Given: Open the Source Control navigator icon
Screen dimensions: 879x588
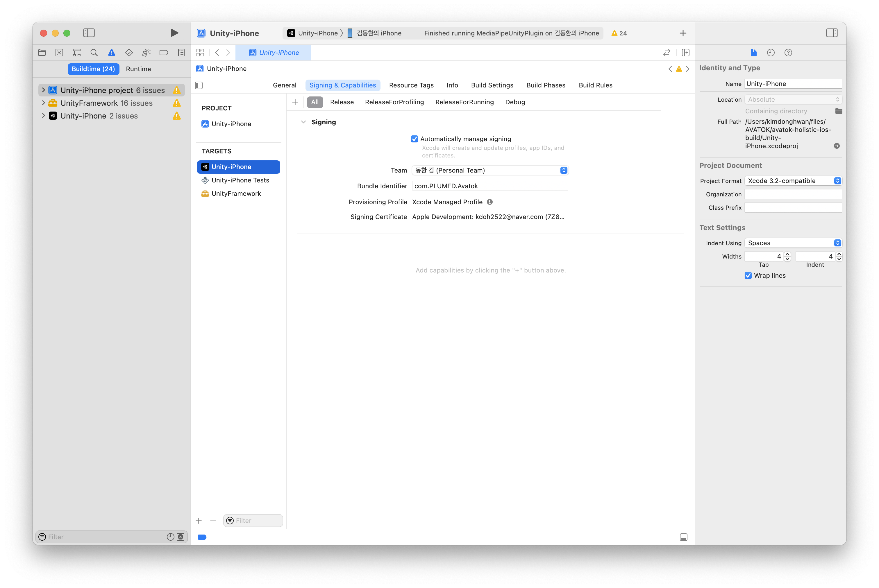Looking at the screenshot, I should coord(59,53).
